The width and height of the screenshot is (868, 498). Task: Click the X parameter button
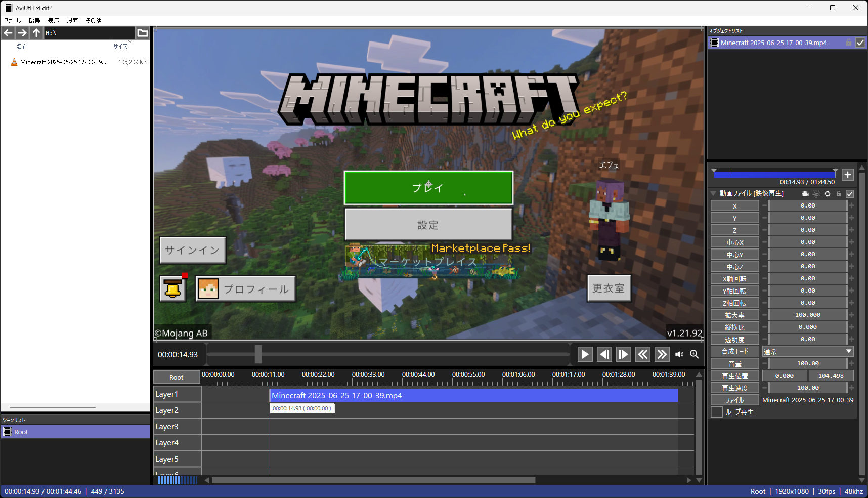tap(735, 205)
